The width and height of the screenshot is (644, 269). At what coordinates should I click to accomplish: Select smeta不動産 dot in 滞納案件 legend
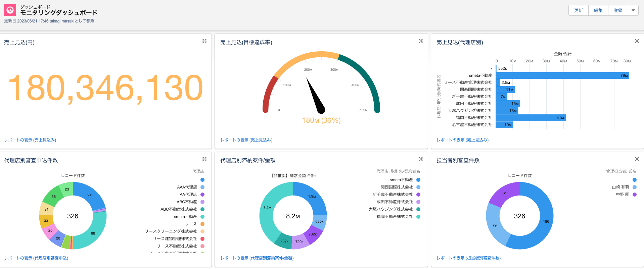click(418, 180)
